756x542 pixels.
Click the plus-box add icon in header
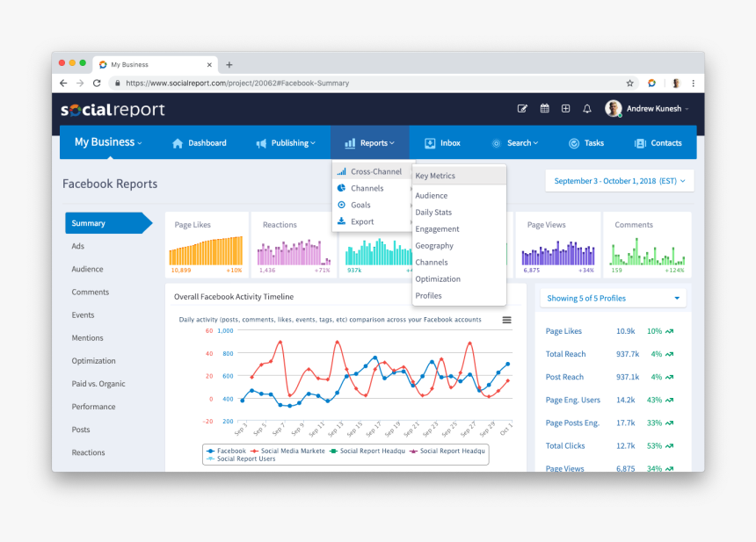565,109
